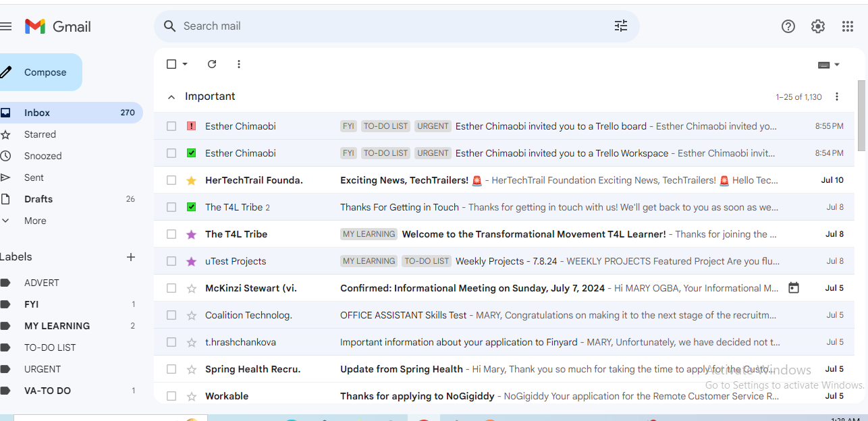
Task: Open email Update from Spring Health
Action: click(x=504, y=369)
